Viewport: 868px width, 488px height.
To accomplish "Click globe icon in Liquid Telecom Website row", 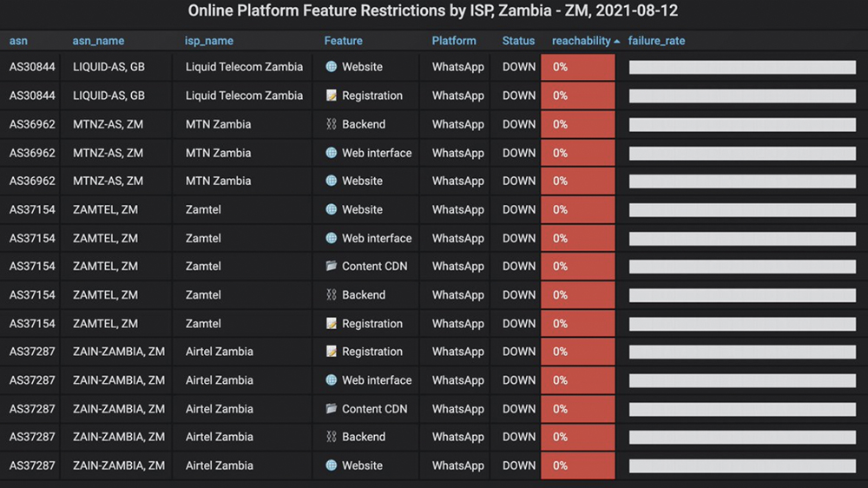I will click(331, 67).
